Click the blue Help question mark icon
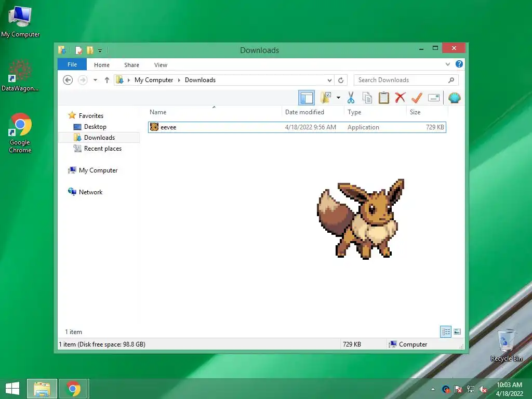Screen dimensions: 532x399 (459, 64)
